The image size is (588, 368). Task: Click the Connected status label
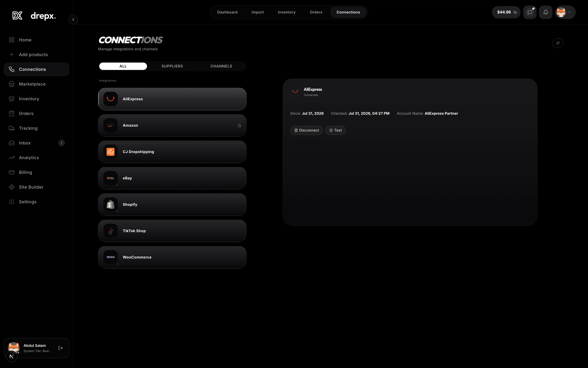311,95
